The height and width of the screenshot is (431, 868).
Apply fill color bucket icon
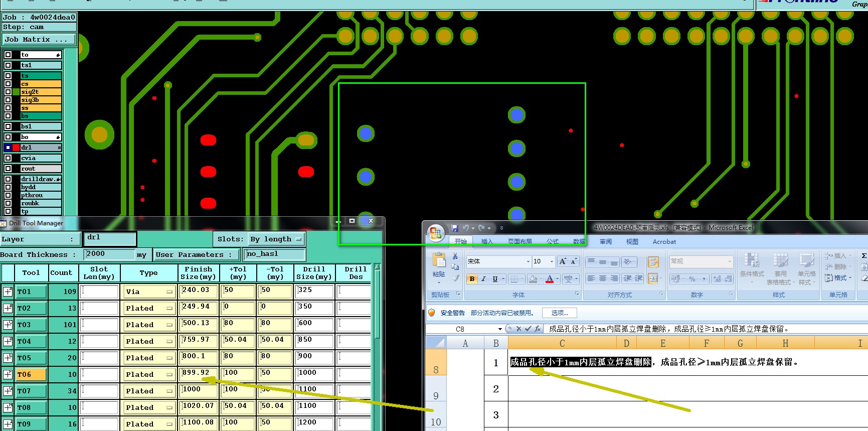pyautogui.click(x=533, y=279)
